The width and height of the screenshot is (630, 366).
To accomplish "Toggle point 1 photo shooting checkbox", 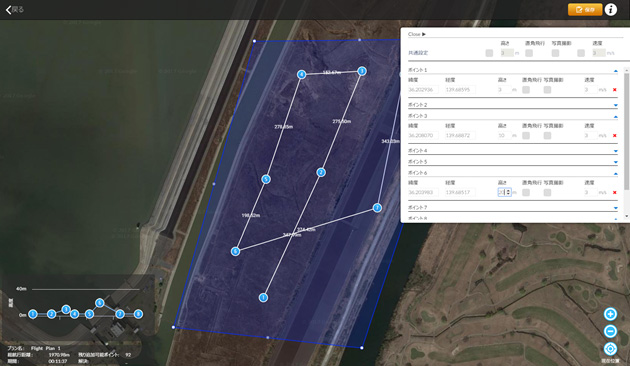I will pyautogui.click(x=547, y=90).
